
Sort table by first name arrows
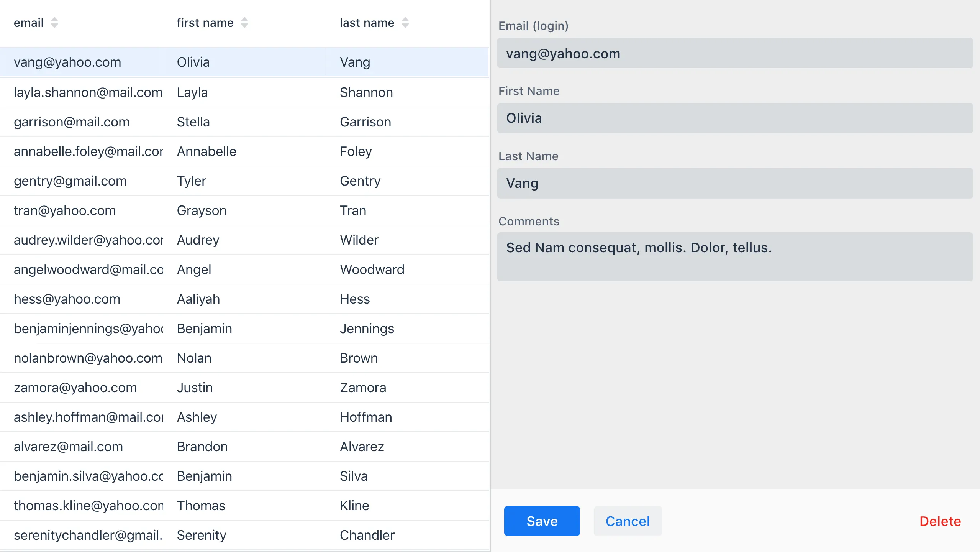pyautogui.click(x=244, y=23)
